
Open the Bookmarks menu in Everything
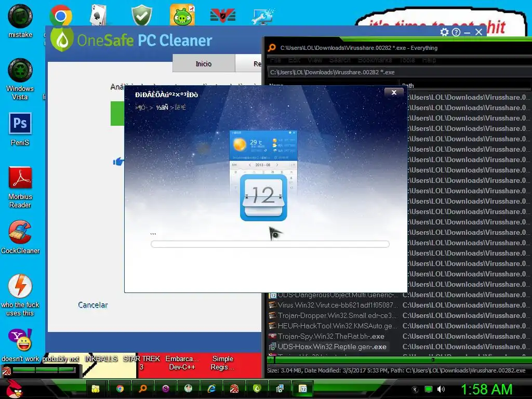(375, 60)
